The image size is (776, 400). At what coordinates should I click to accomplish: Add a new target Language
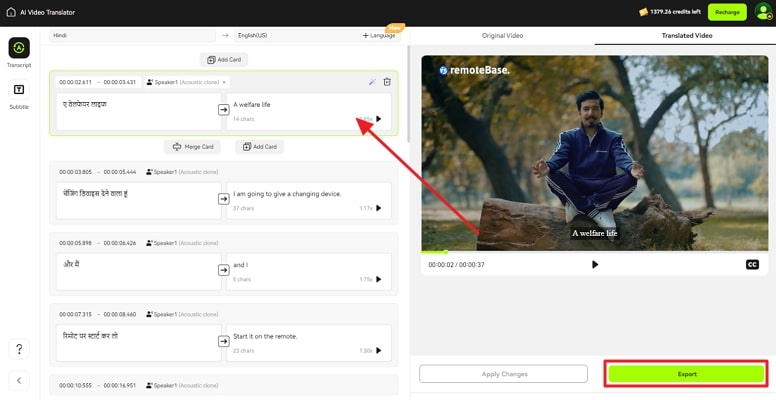click(379, 36)
